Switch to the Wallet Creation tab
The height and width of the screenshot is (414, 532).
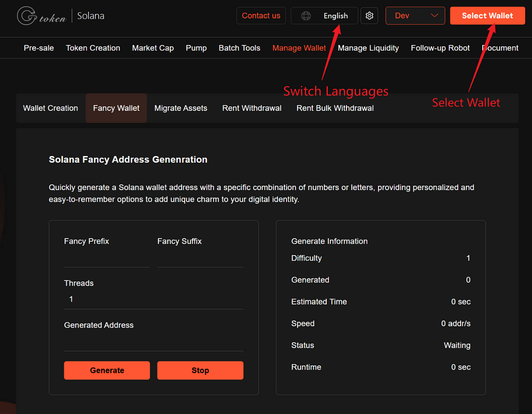point(50,108)
